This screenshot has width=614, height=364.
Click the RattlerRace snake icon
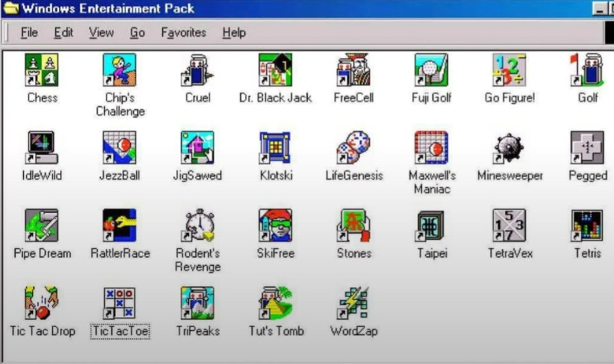click(119, 226)
